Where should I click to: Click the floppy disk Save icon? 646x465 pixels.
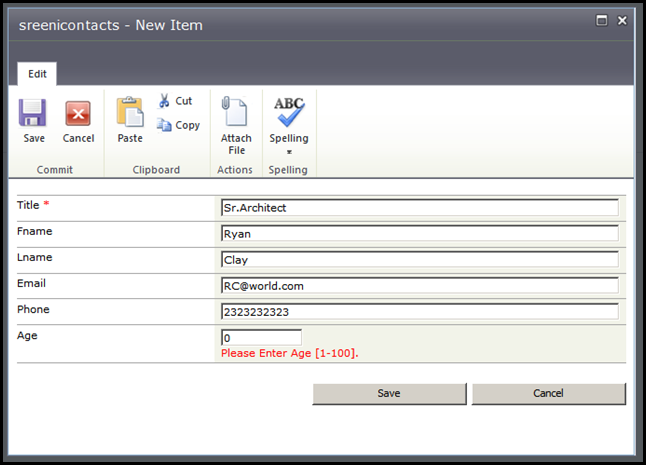pos(33,113)
